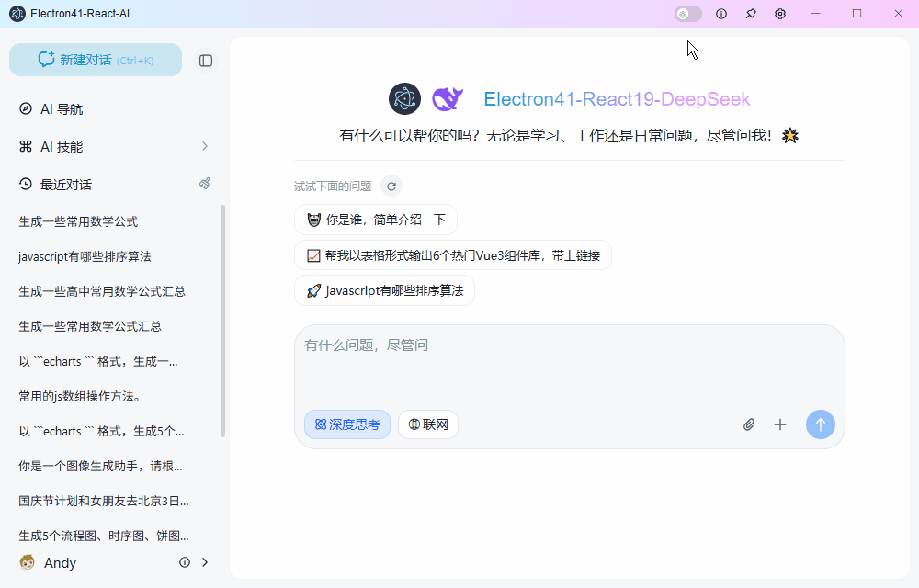Screen dimensions: 919x588
Task: Choose suggestion about 6个热门Vue3组件库
Action: click(452, 255)
